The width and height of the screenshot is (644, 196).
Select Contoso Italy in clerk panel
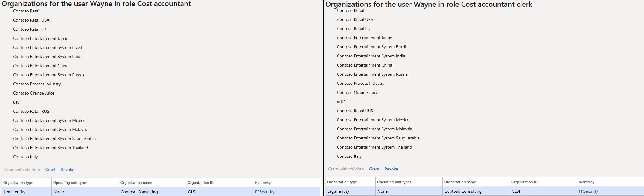[x=349, y=156]
